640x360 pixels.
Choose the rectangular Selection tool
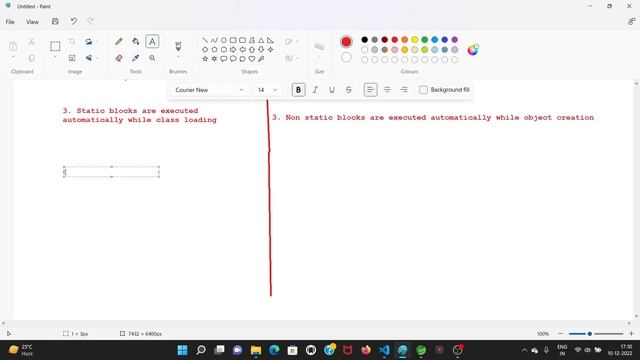coord(55,46)
